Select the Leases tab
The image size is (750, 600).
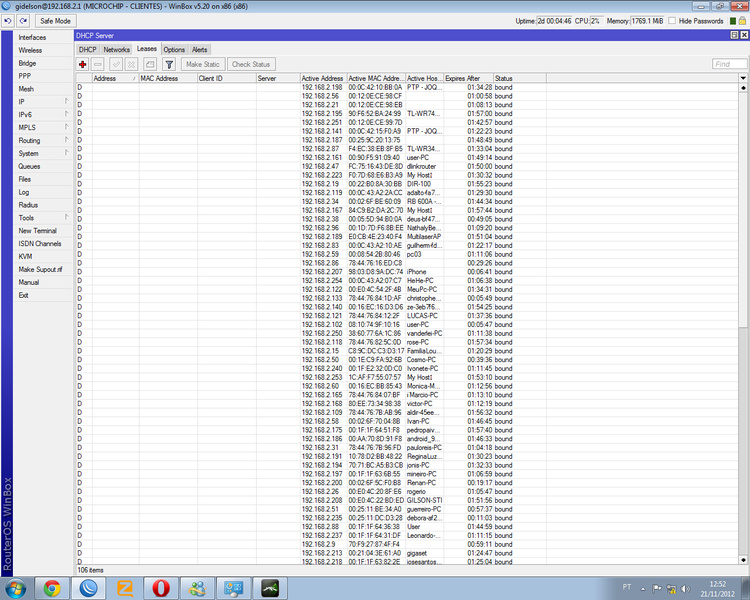pos(146,49)
